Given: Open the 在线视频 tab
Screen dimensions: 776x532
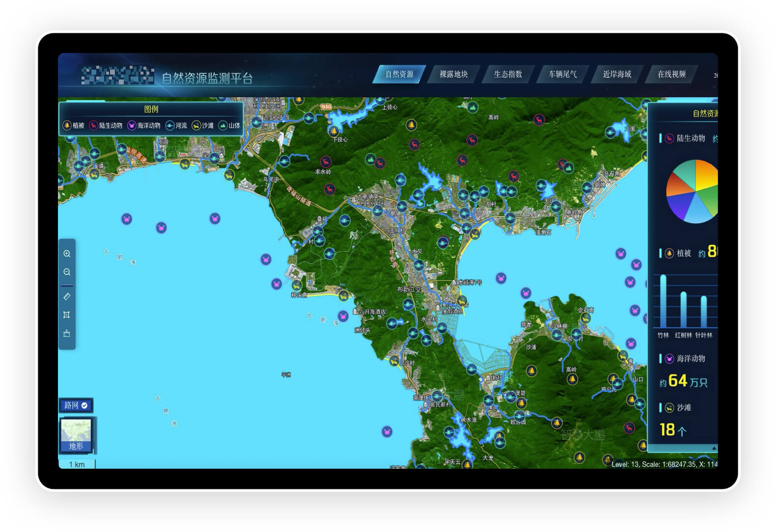Looking at the screenshot, I should (x=671, y=74).
